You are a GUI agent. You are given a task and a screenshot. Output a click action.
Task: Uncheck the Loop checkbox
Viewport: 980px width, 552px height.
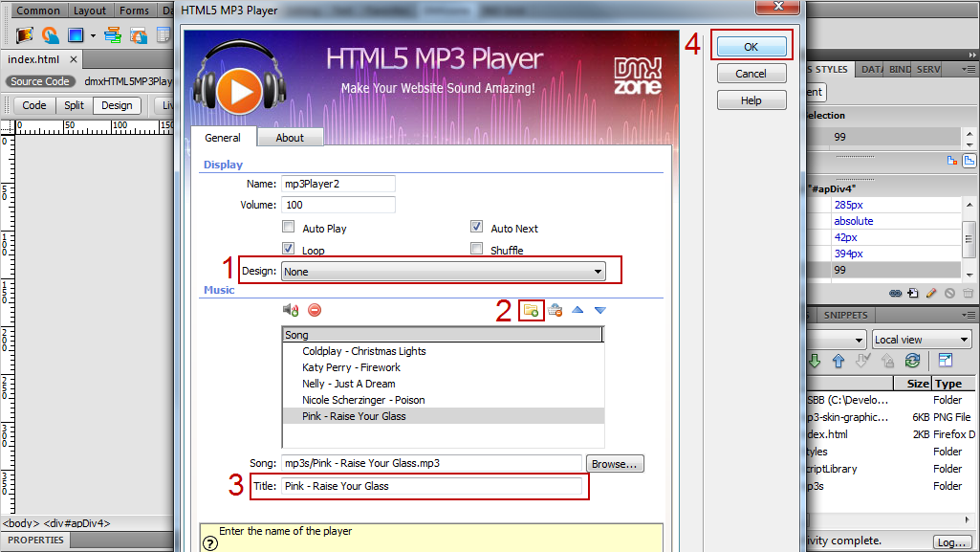pyautogui.click(x=288, y=248)
